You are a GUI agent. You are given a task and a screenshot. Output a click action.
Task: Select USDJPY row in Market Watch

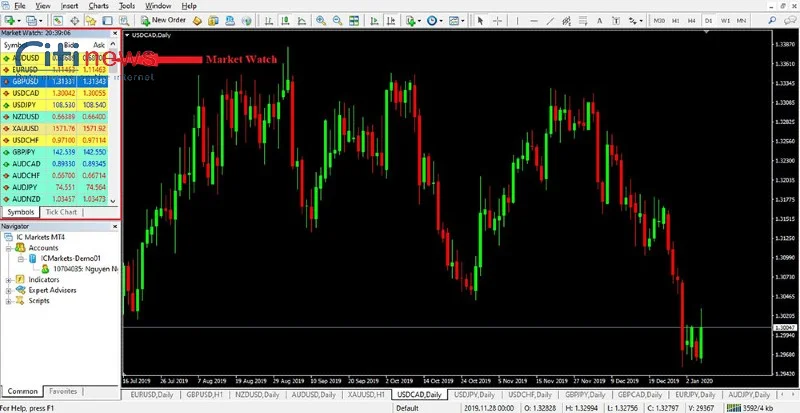(55, 105)
